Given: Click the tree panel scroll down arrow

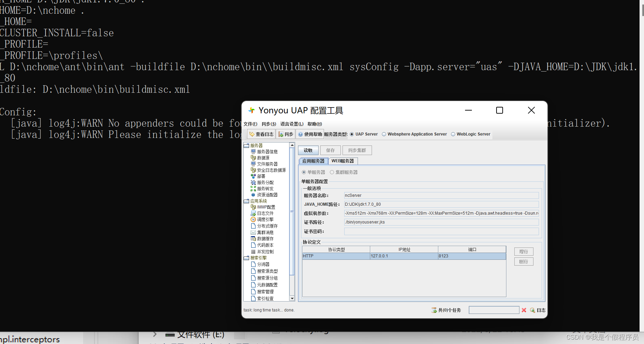Looking at the screenshot, I should [x=292, y=298].
